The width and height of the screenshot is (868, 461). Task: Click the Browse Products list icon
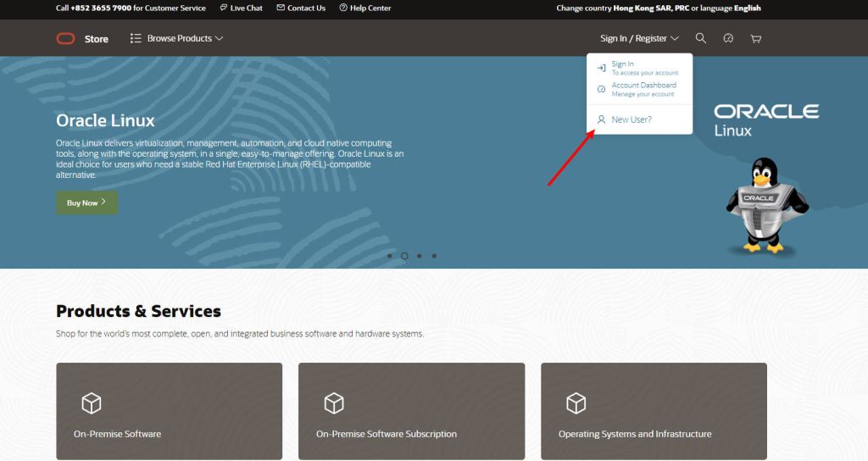click(136, 38)
